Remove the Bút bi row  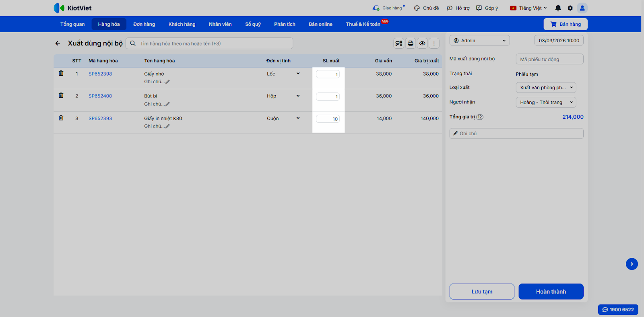[61, 95]
